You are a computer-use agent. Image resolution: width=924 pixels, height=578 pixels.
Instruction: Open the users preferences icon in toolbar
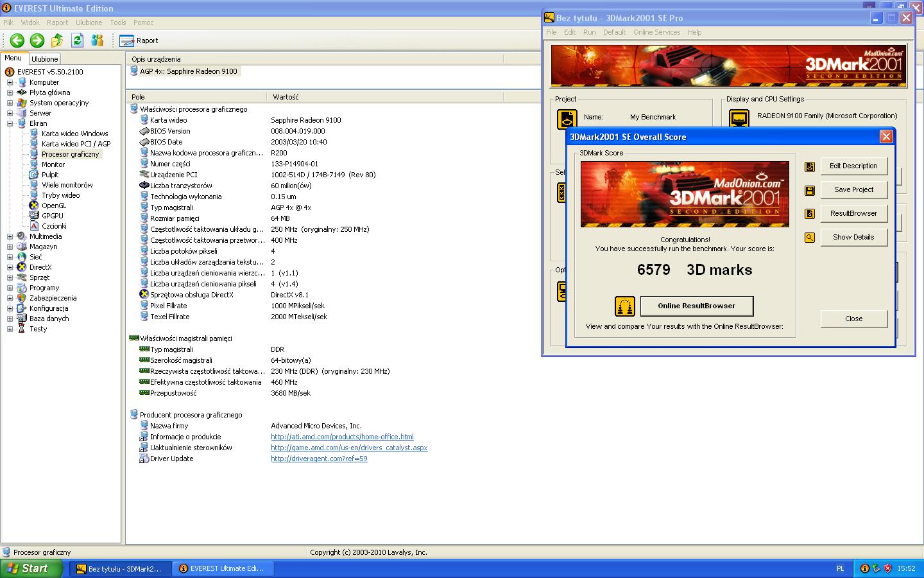click(x=98, y=40)
